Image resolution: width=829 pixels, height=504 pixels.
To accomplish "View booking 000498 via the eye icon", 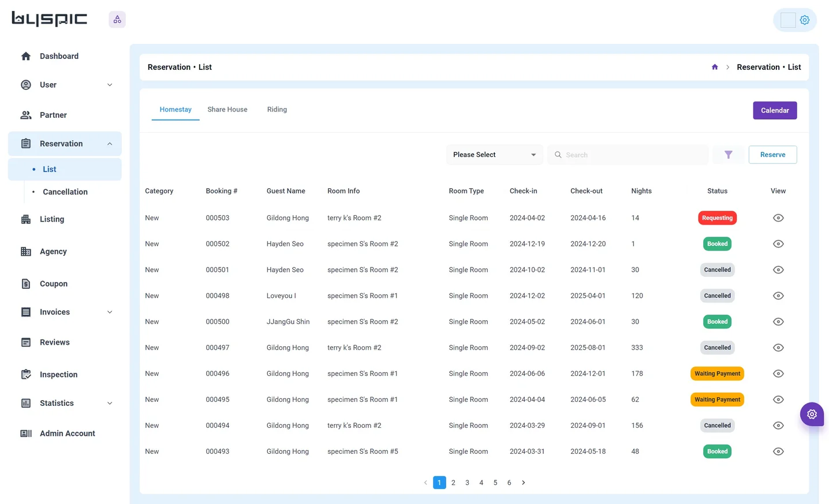I will pos(778,296).
